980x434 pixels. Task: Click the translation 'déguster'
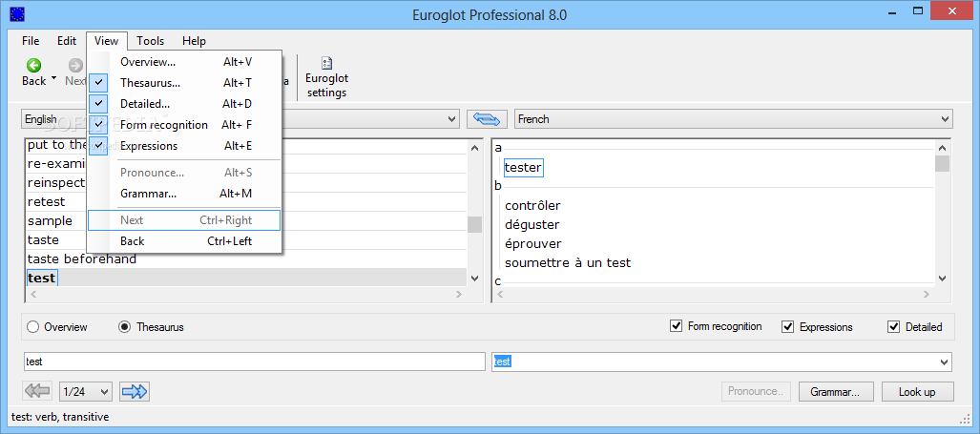click(x=532, y=224)
